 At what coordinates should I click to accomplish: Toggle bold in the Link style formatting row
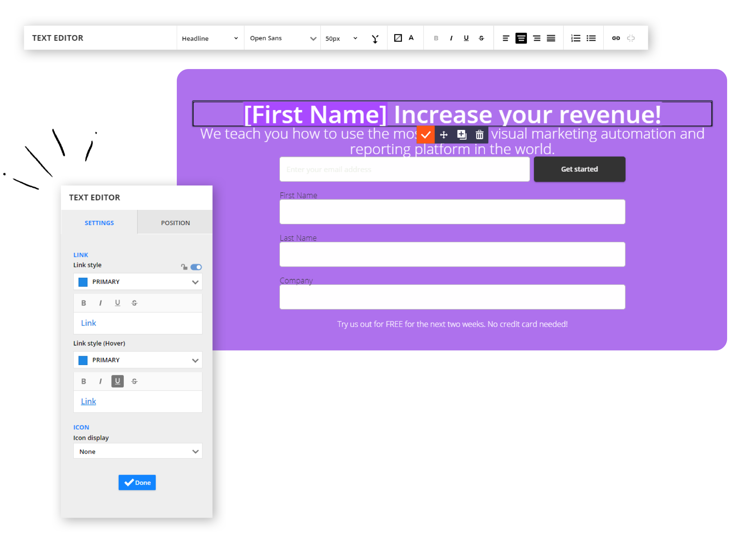pyautogui.click(x=84, y=303)
